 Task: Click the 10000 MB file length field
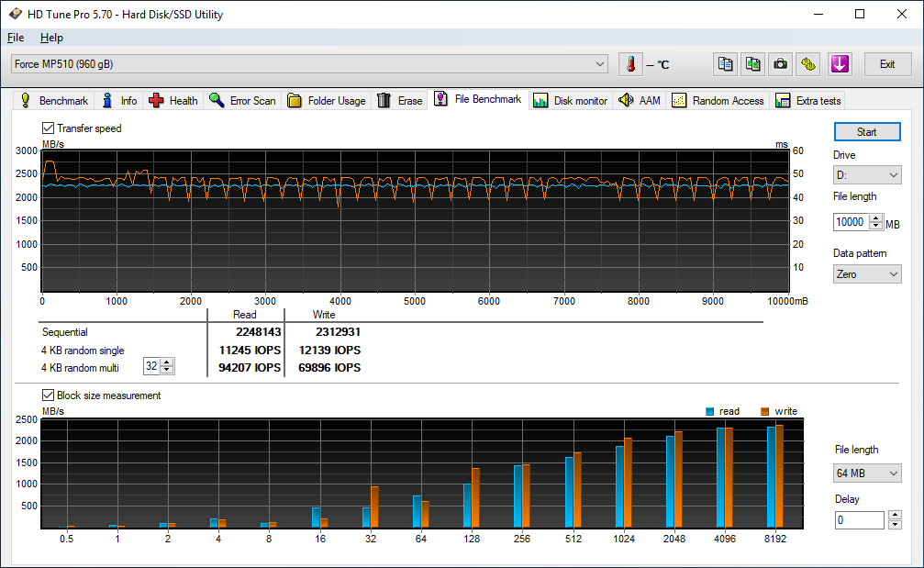(850, 222)
